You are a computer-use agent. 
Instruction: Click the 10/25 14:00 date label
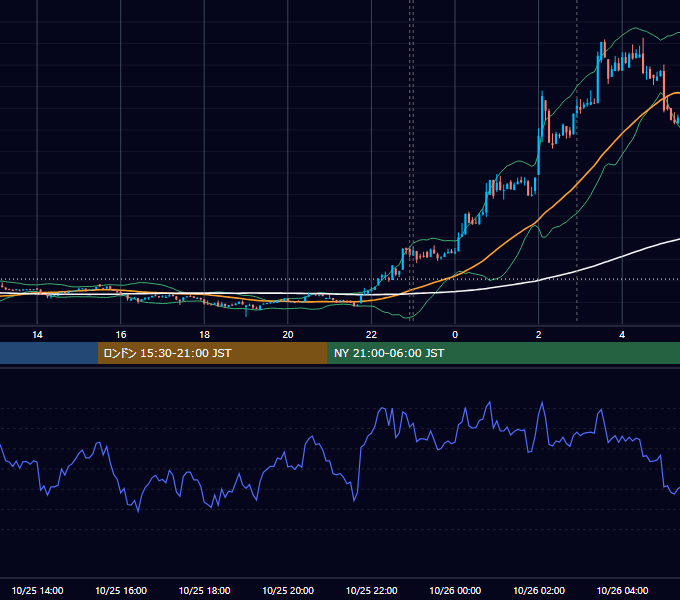(x=37, y=590)
